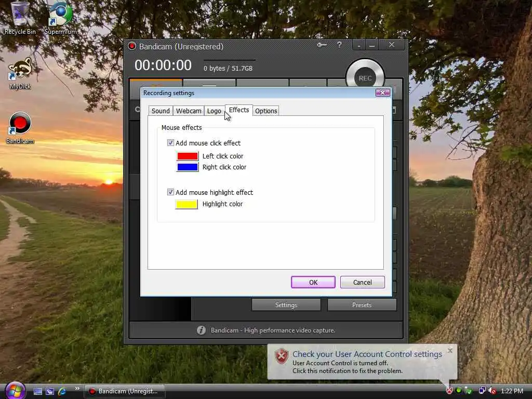Click the green circle tray icon

(x=459, y=391)
